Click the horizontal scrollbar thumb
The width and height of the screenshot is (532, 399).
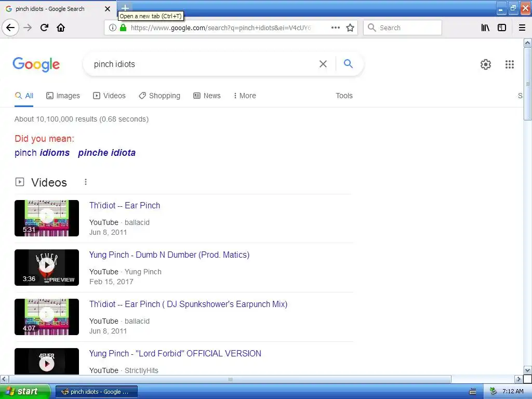pos(230,379)
